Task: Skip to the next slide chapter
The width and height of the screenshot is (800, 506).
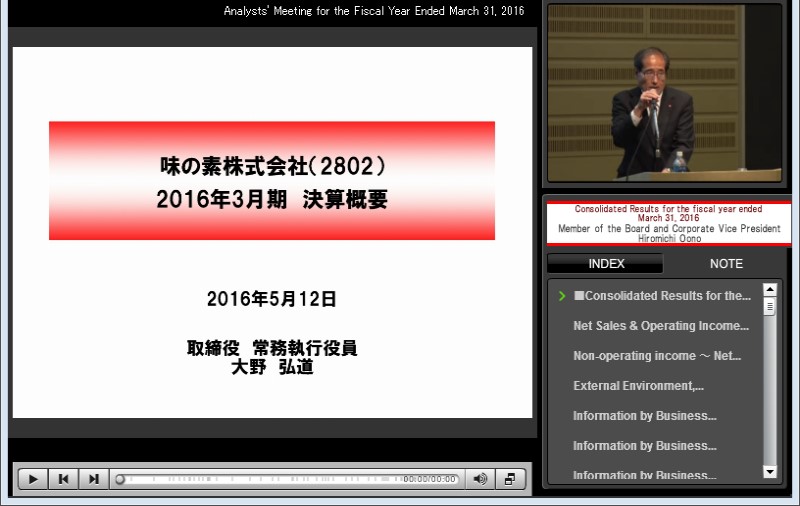Action: coord(93,479)
